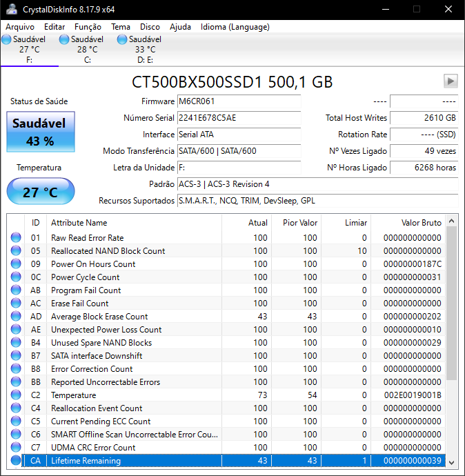
Task: Click the Pior Valor column header
Action: (x=296, y=223)
